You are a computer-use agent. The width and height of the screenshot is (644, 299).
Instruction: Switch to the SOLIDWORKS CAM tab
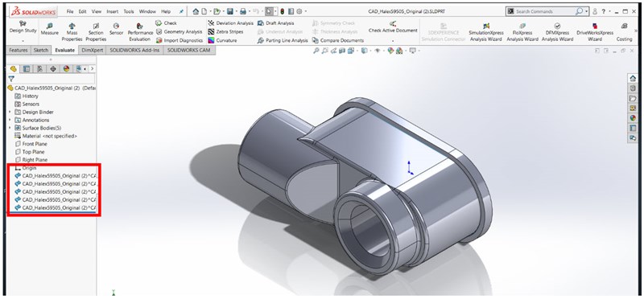tap(189, 50)
